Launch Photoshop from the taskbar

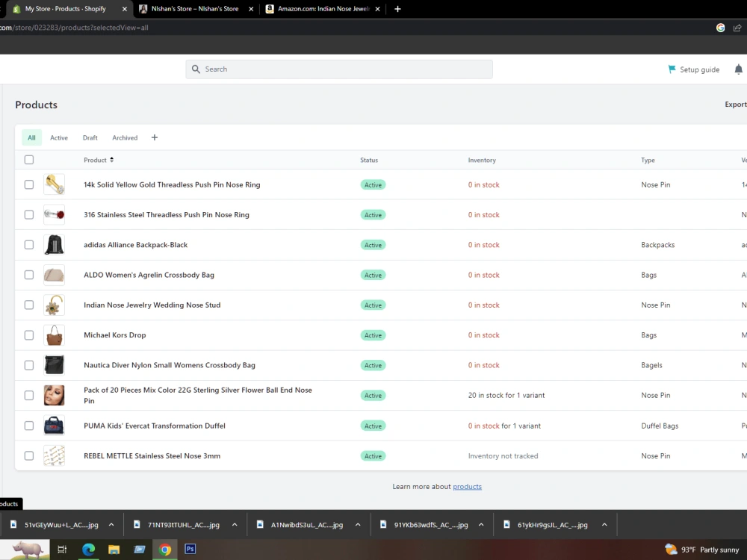[190, 549]
